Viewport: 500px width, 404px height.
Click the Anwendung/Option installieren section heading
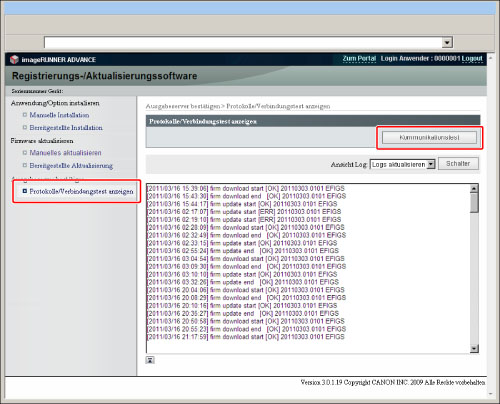pyautogui.click(x=55, y=103)
